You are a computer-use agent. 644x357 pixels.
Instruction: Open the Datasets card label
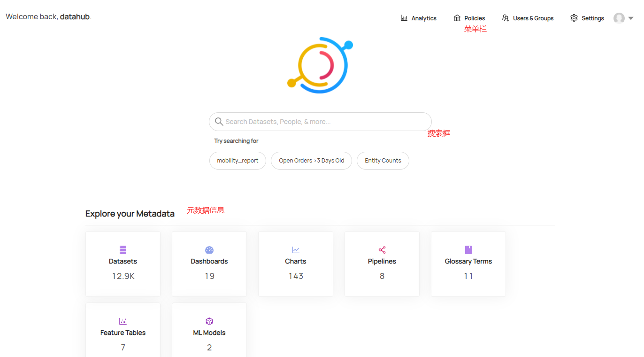pos(123,261)
